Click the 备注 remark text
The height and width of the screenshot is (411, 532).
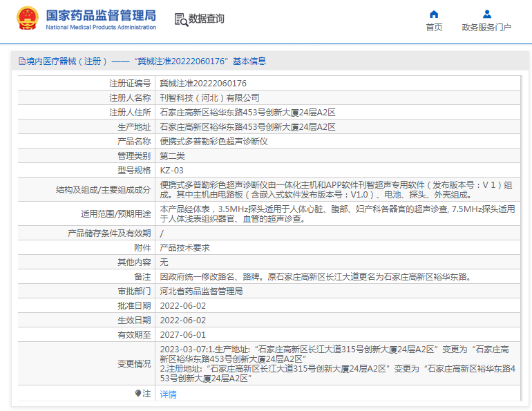[316, 277]
